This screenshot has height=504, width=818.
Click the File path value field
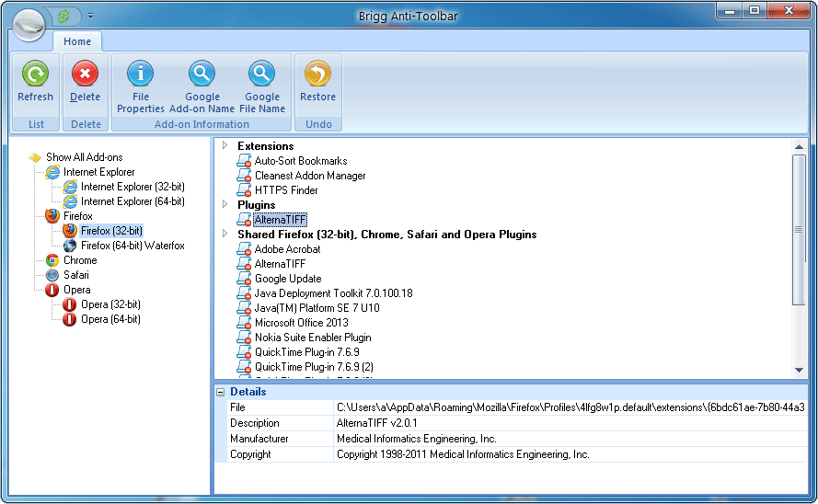tap(570, 407)
